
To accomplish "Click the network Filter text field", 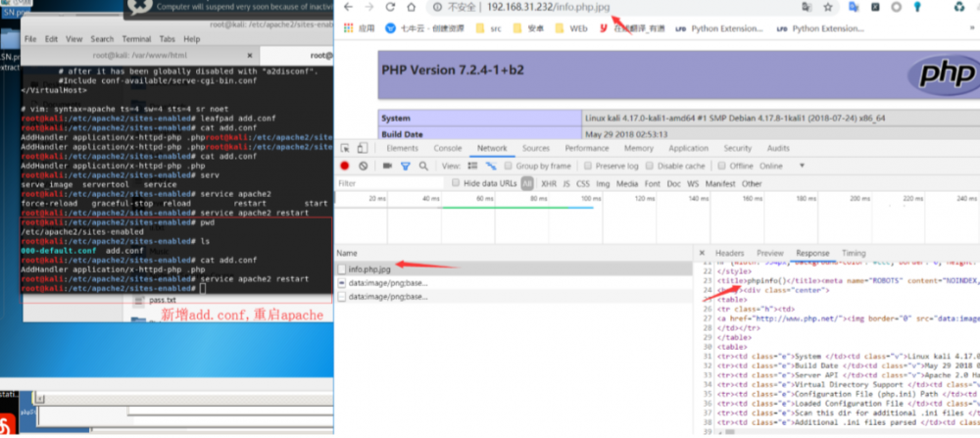I will click(389, 183).
